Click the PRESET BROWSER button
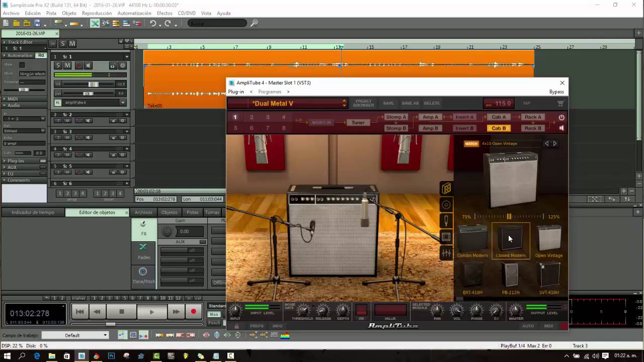Image resolution: width=644 pixels, height=362 pixels. point(363,103)
